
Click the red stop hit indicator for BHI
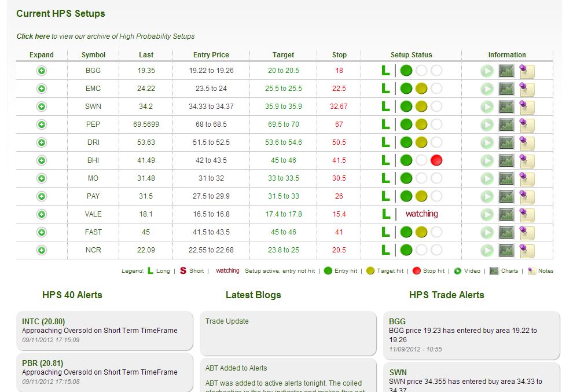click(x=436, y=160)
